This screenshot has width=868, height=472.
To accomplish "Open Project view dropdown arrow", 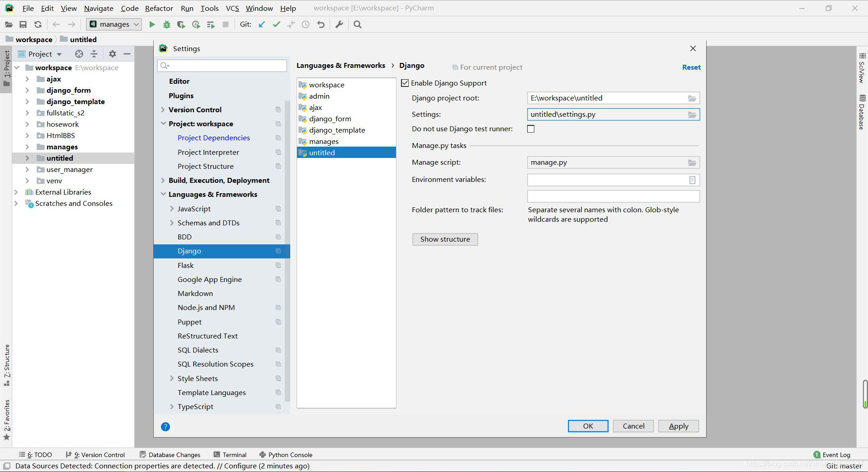I will 59,54.
